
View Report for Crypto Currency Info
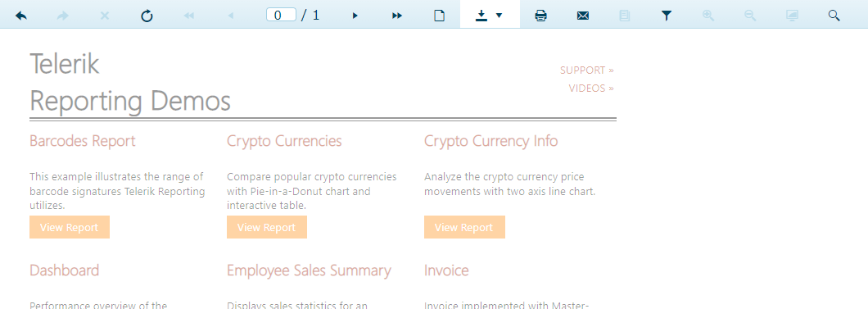464,227
